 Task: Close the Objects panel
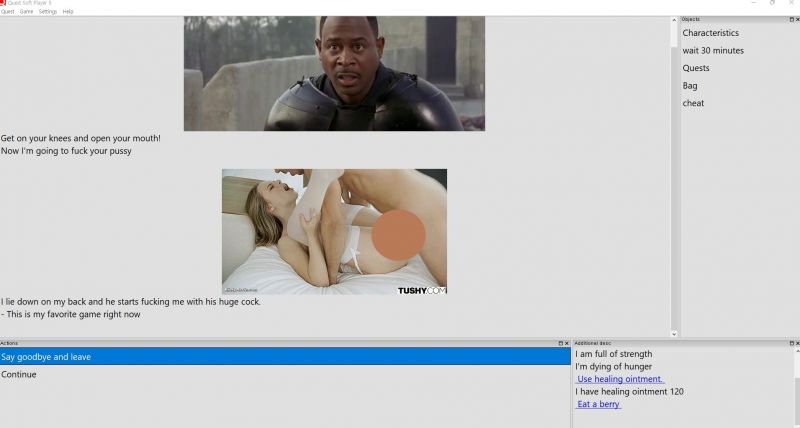[797, 19]
